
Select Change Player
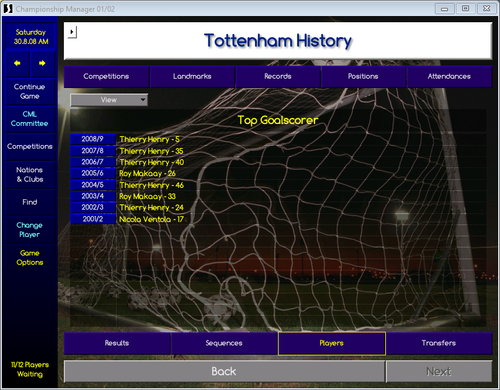tap(30, 230)
